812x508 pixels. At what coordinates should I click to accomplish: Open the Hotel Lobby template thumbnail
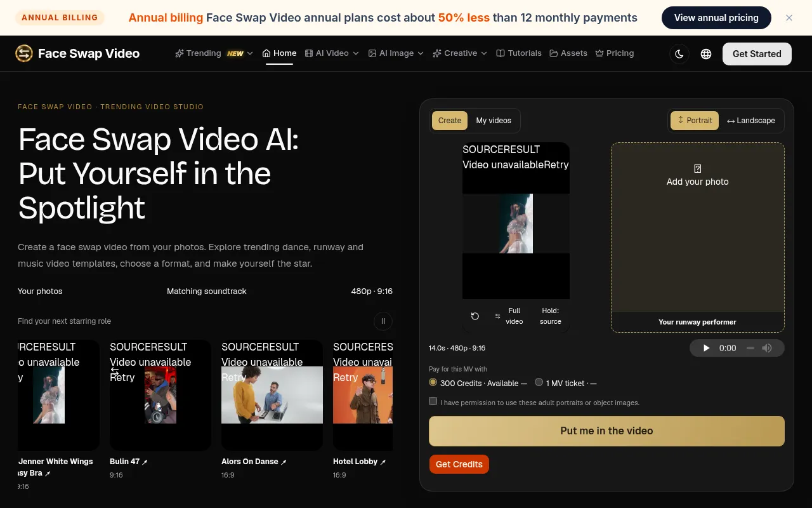tap(363, 395)
